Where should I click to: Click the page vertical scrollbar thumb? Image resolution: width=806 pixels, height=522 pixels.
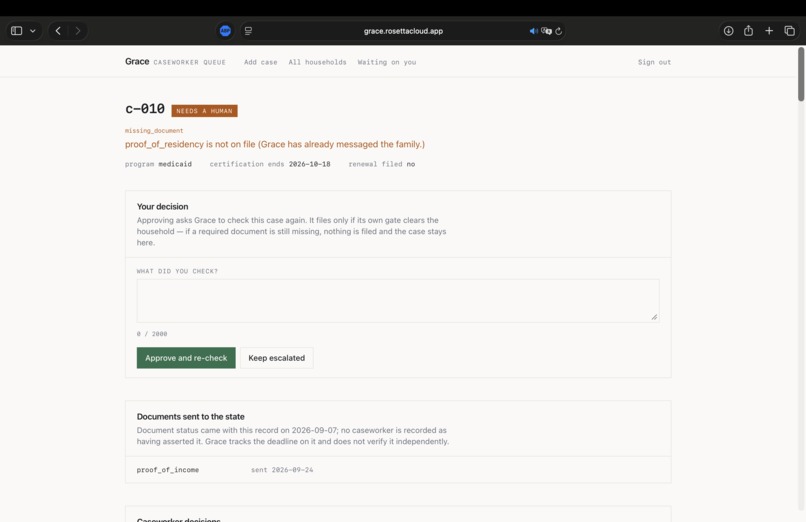(801, 74)
